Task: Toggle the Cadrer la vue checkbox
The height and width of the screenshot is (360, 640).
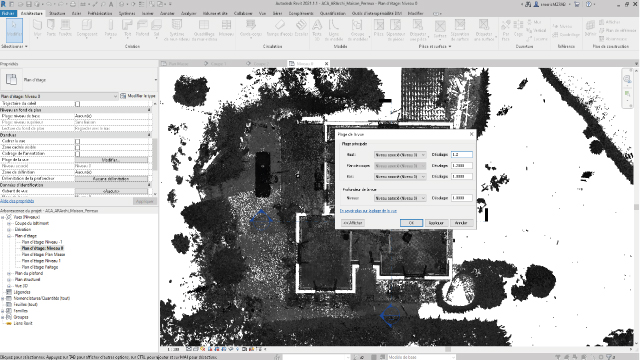Action: [x=78, y=141]
